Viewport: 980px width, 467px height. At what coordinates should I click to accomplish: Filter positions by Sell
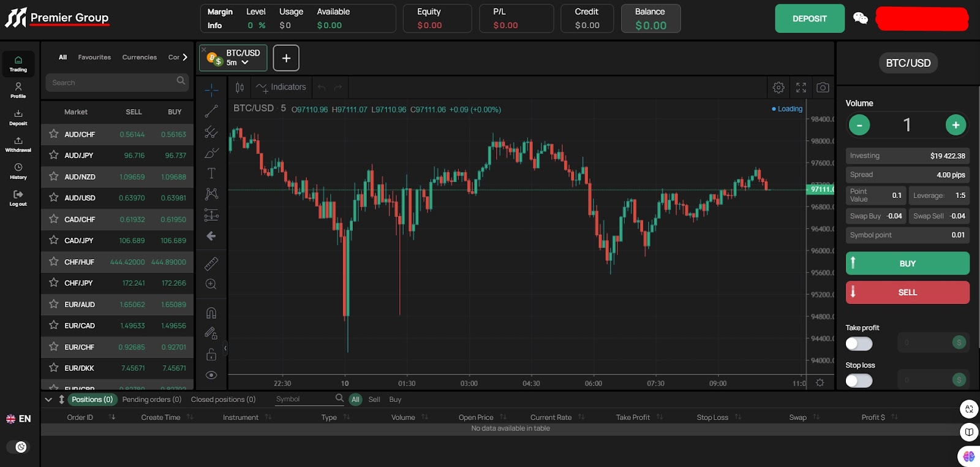(374, 400)
